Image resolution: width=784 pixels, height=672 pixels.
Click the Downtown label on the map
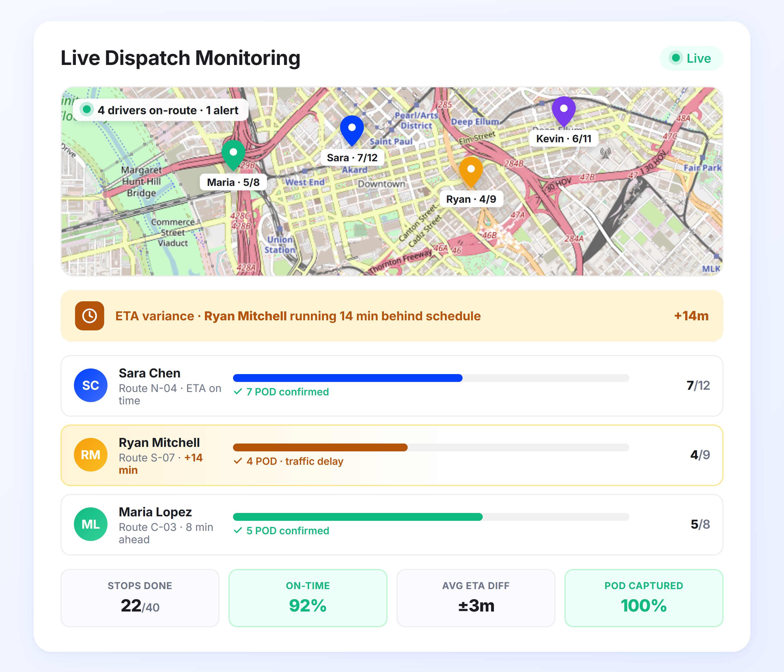pos(381,184)
